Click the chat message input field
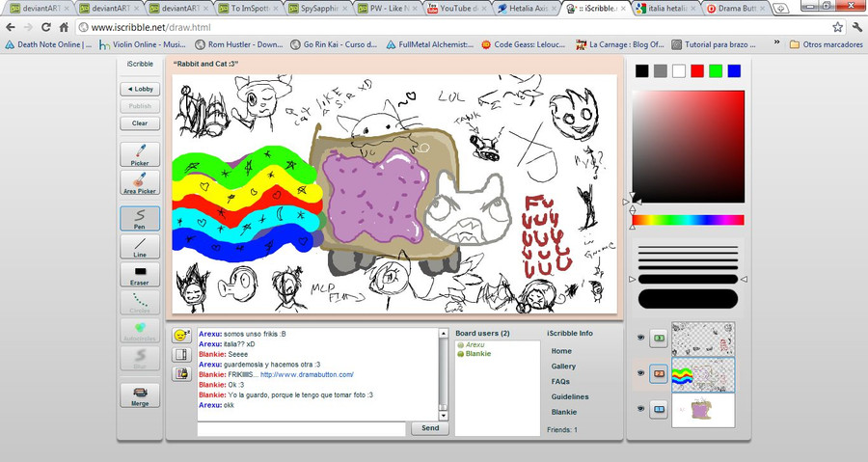The height and width of the screenshot is (462, 868). [302, 429]
